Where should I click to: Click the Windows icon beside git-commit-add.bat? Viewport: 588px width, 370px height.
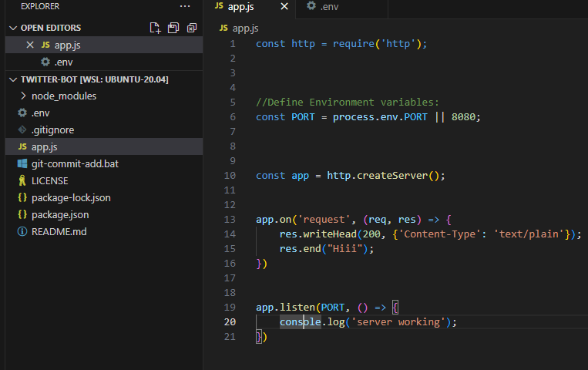(x=22, y=163)
